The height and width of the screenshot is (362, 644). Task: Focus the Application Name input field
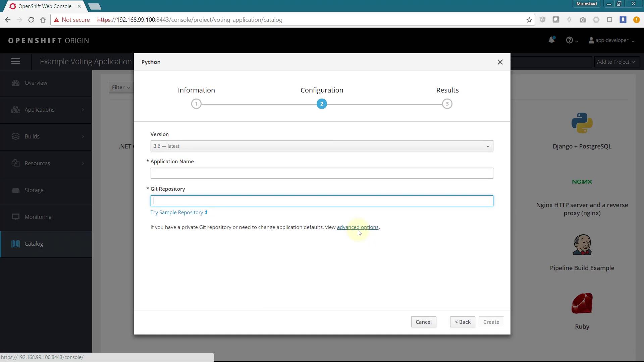(322, 173)
